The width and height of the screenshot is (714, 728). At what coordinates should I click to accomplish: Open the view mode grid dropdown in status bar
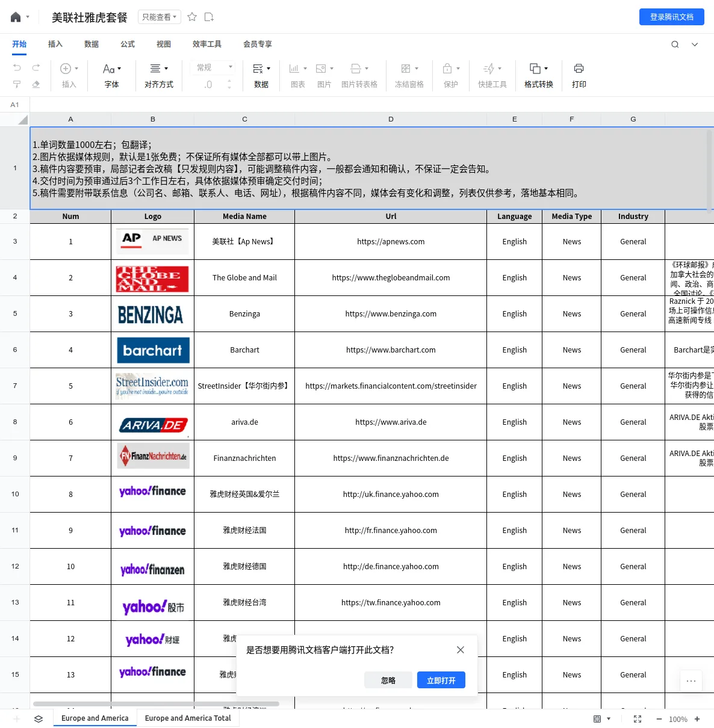pos(602,719)
